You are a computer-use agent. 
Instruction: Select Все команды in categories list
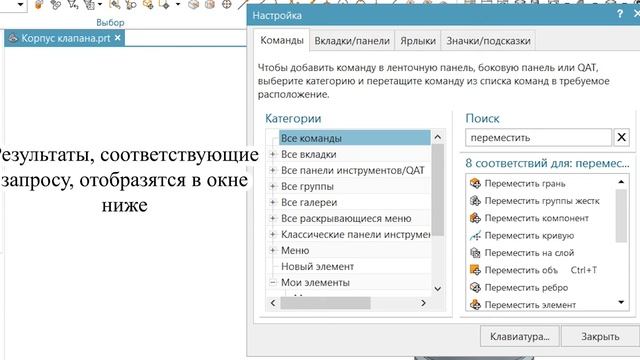click(355, 138)
